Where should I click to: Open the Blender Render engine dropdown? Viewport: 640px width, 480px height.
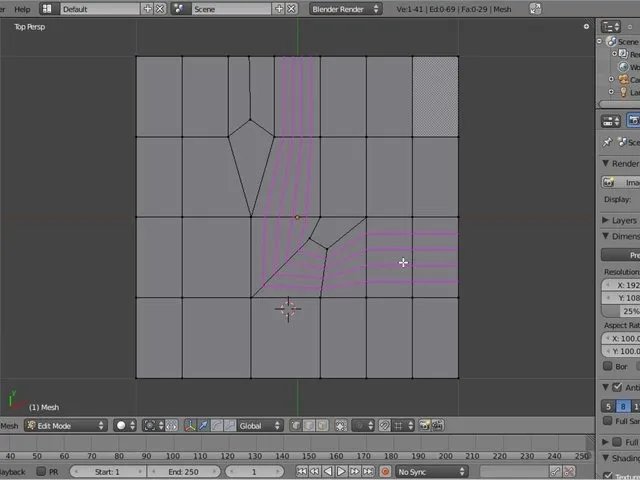click(345, 9)
